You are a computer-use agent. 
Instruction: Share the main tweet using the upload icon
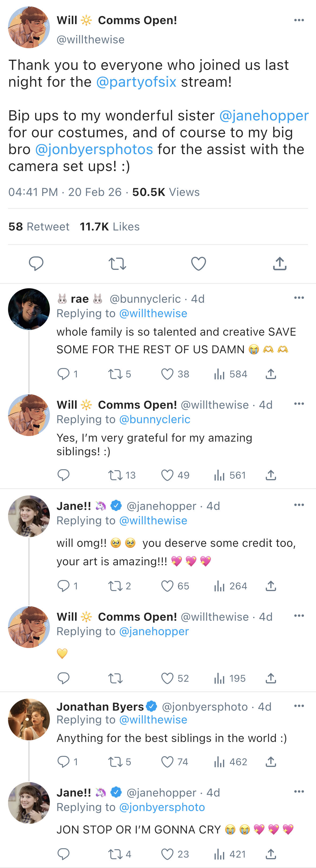click(280, 263)
